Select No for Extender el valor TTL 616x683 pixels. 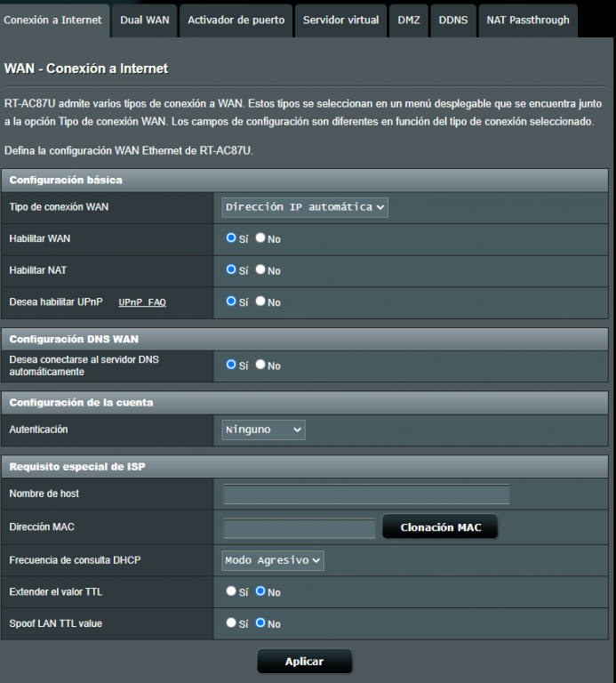pos(260,591)
